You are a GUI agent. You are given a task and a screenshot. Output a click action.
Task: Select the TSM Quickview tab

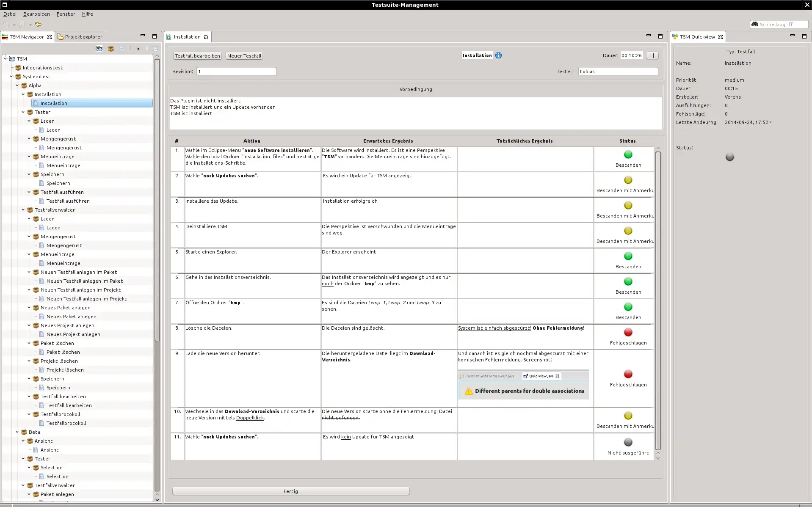point(697,37)
